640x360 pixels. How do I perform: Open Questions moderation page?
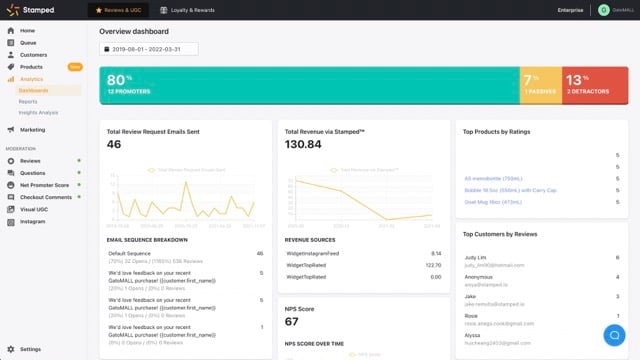click(33, 173)
